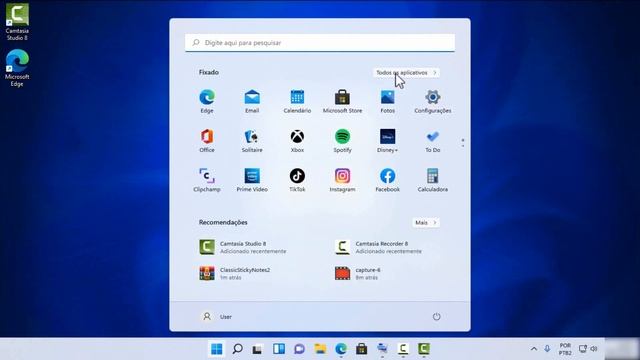Launch the Calculadora app
The image size is (640, 360).
click(433, 180)
